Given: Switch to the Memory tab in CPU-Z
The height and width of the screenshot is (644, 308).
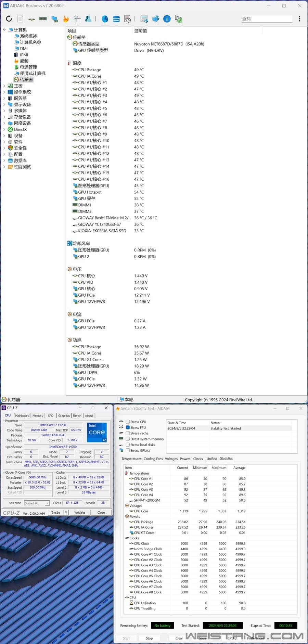Looking at the screenshot, I should coord(38,415).
